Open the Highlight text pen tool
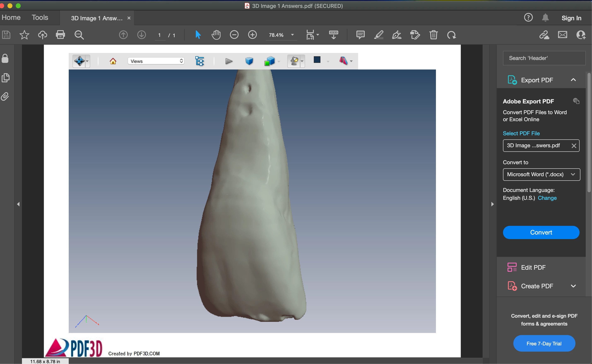The image size is (592, 364). 379,35
